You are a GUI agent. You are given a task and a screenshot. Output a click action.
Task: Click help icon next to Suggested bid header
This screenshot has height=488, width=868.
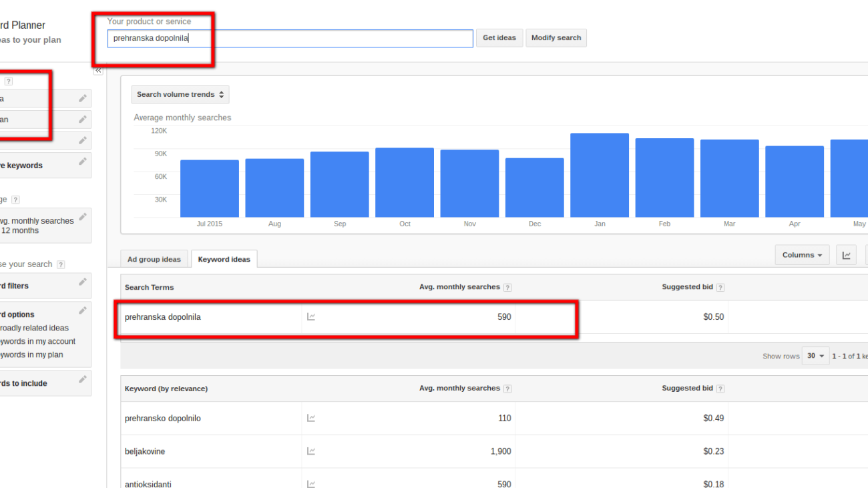click(720, 288)
